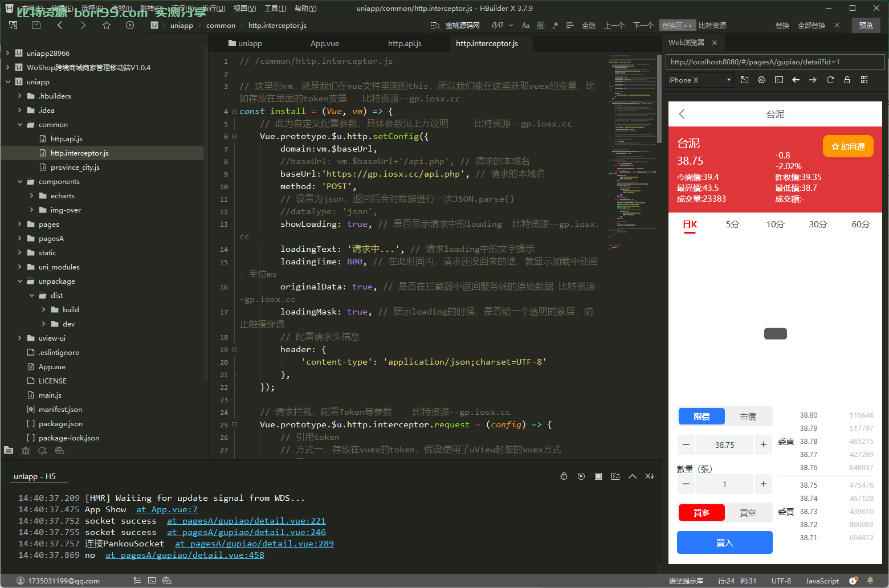Image resolution: width=889 pixels, height=588 pixels.
Task: Refresh the built-in web browser
Action: (x=830, y=80)
